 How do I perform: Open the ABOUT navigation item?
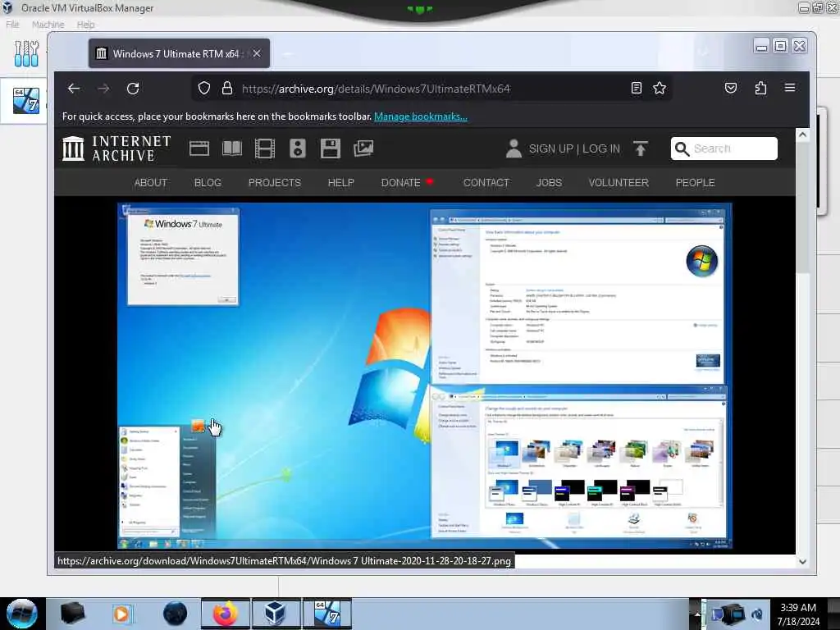[151, 183]
